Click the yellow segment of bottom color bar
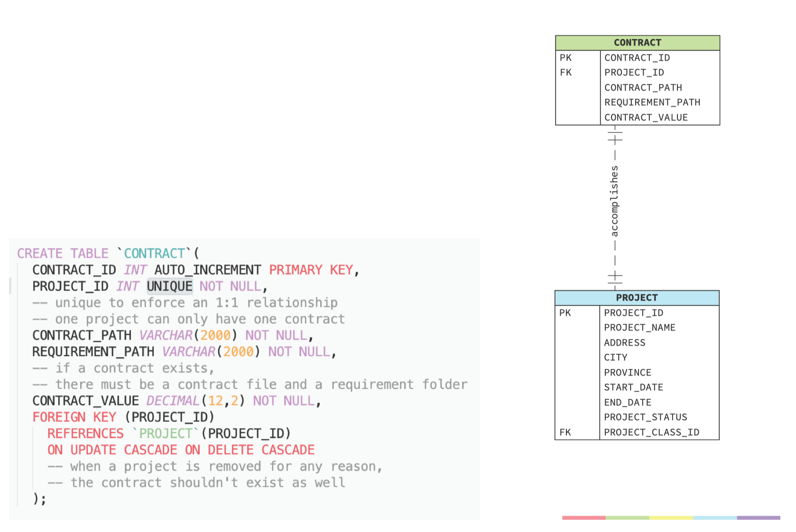 coord(671,518)
